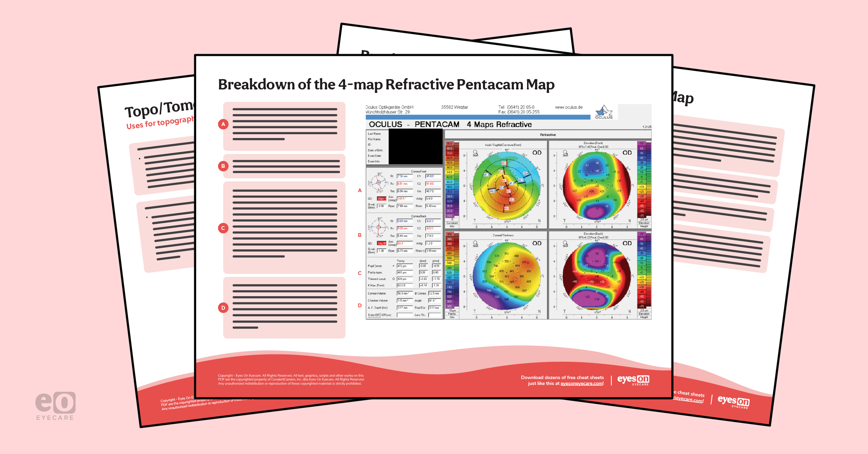Click the circular A badge beside the first text block

(223, 124)
